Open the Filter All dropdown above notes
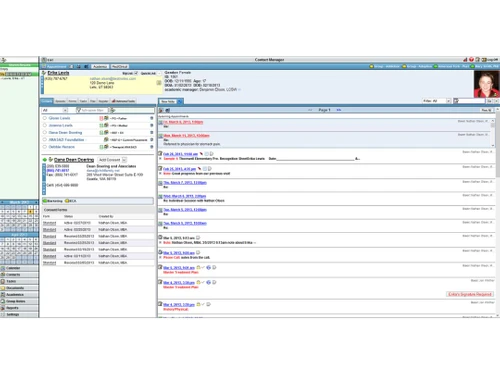Image resolution: width=500 pixels, height=375 pixels. tap(437, 101)
